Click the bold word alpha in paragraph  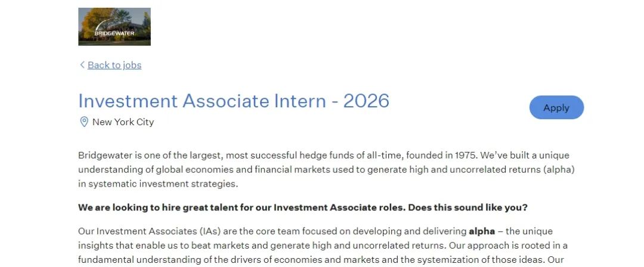click(x=482, y=231)
